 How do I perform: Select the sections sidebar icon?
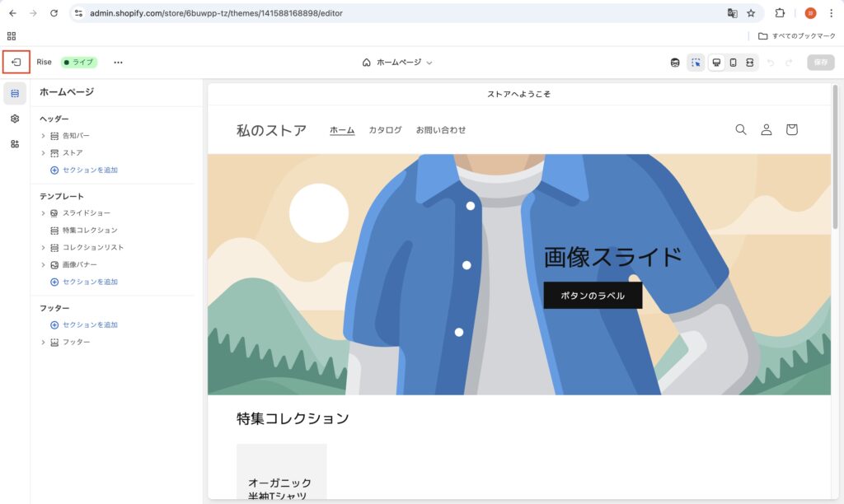(x=15, y=94)
